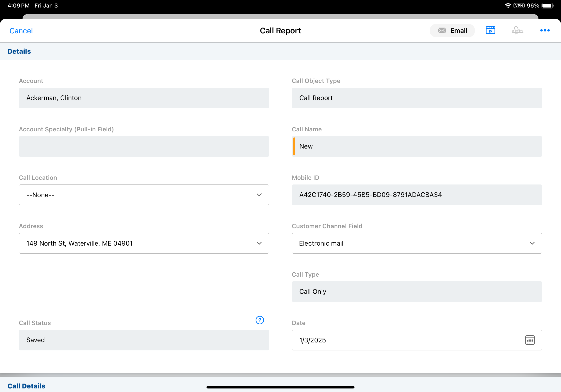561x392 pixels.
Task: Cancel the Call Report
Action: pyautogui.click(x=21, y=31)
